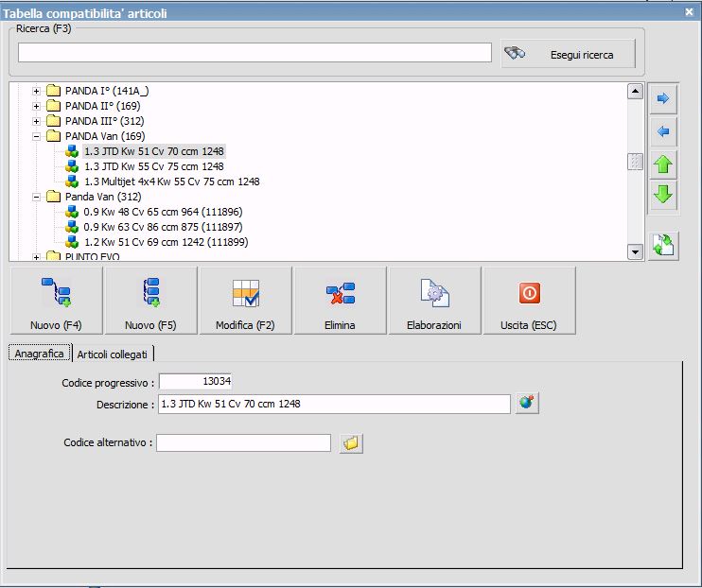Click the Nuovo (F4) button
This screenshot has width=702, height=588.
pyautogui.click(x=56, y=301)
